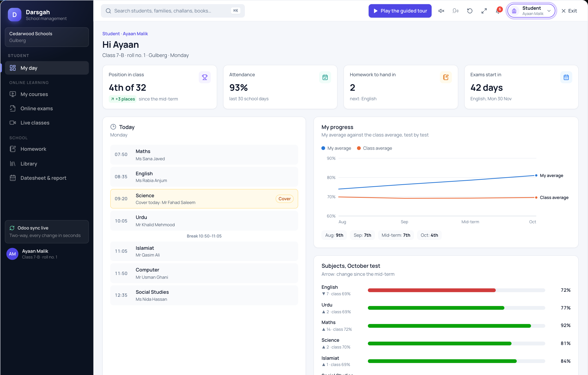Select Cedarwood Schools Gulberg campus box
Image resolution: width=588 pixels, height=375 pixels.
tap(47, 37)
